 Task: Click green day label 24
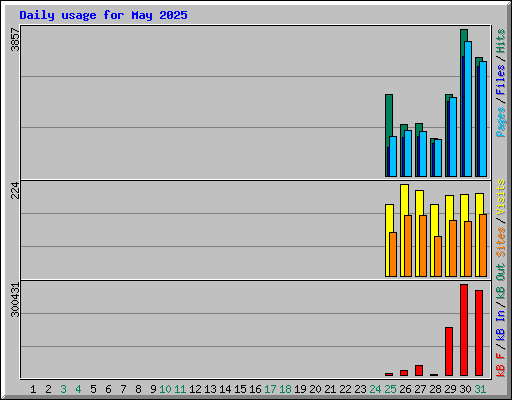375,389
